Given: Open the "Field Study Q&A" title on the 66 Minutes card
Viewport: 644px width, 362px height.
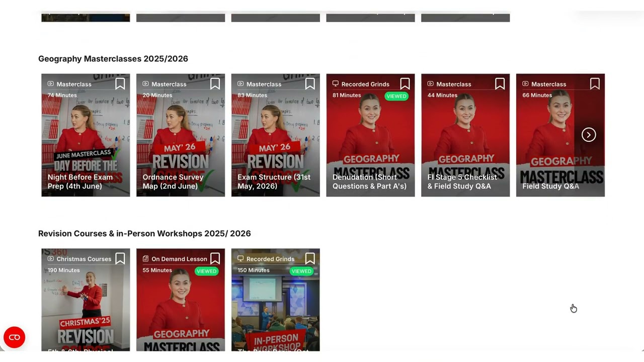Looking at the screenshot, I should pos(550,186).
